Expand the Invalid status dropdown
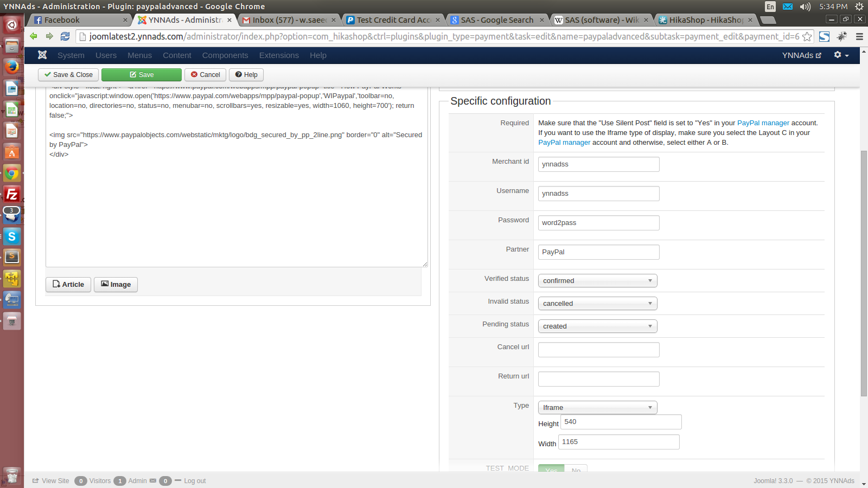 597,304
